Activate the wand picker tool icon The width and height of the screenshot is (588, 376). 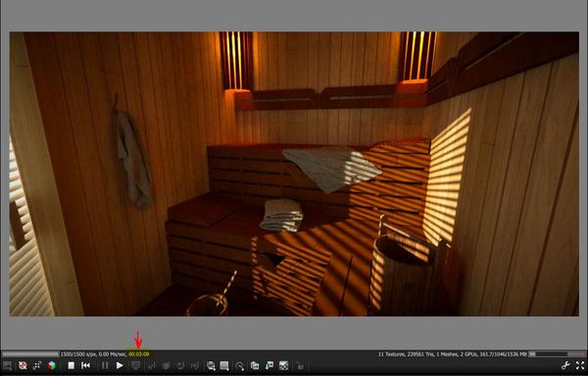pyautogui.click(x=240, y=365)
